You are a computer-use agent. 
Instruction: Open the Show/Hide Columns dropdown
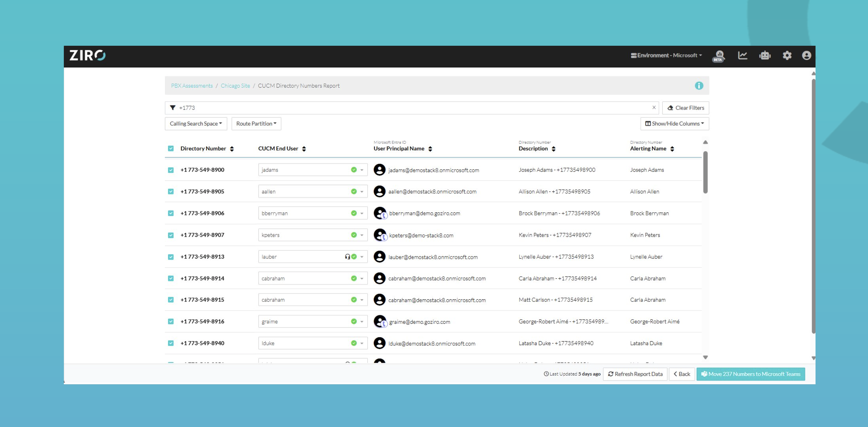coord(674,124)
